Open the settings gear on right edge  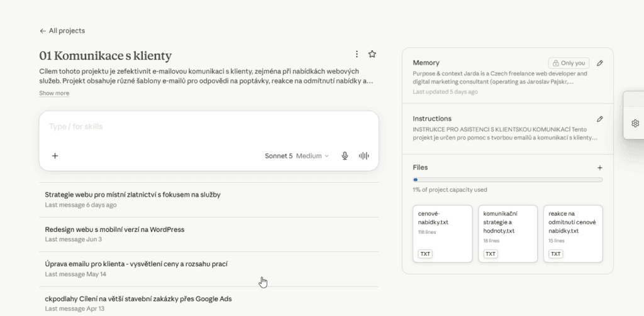[x=635, y=123]
